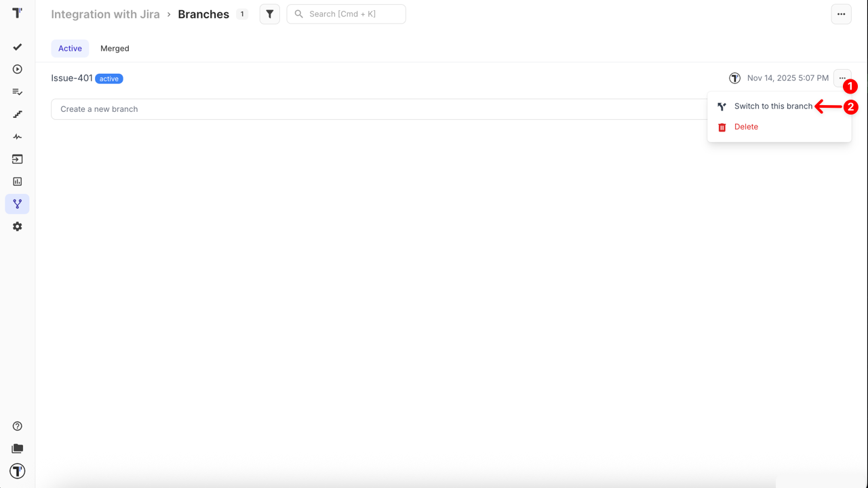Open the filter funnel button

tap(270, 14)
